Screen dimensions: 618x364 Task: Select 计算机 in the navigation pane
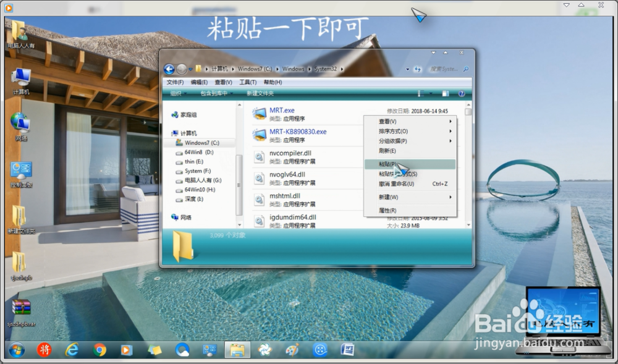tap(184, 133)
